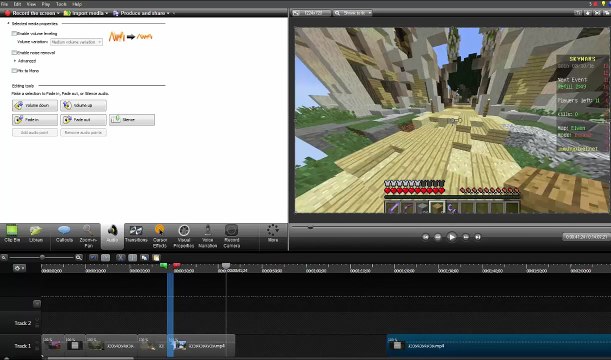Viewport: 611px width, 360px height.
Task: Click the preview timecode display
Action: pos(586,236)
